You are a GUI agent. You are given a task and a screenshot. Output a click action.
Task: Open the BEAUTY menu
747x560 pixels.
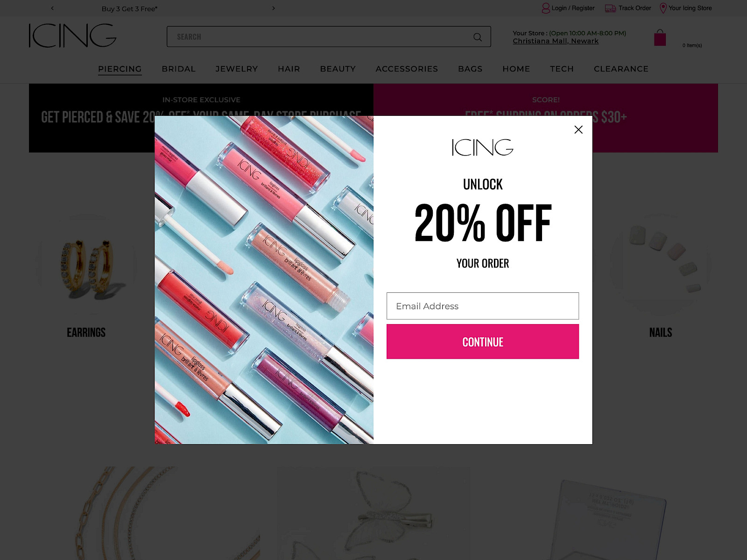338,69
